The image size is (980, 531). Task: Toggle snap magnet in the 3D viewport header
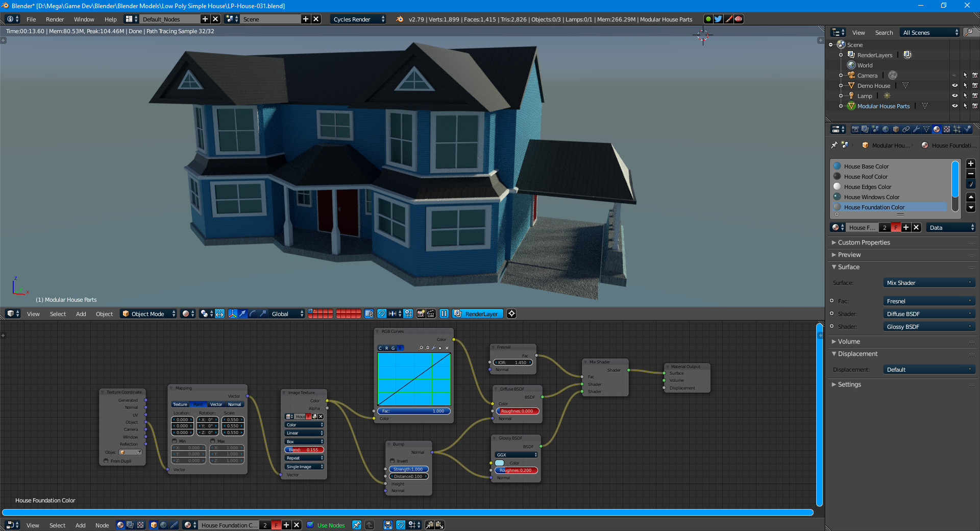tap(382, 314)
